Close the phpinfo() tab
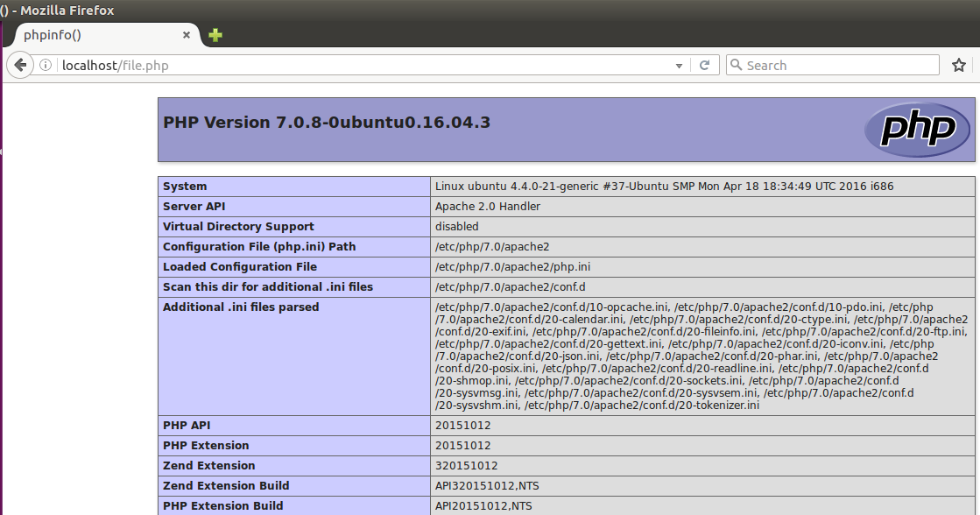Viewport: 980px width, 515px height. (x=187, y=35)
